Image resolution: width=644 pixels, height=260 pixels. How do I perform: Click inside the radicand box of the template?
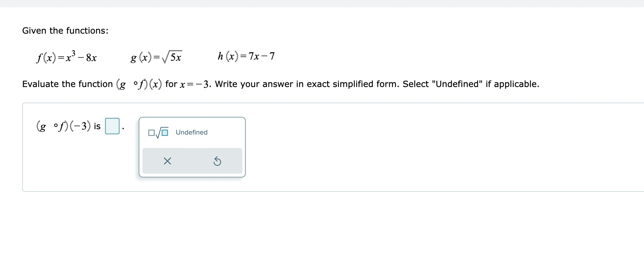[165, 132]
